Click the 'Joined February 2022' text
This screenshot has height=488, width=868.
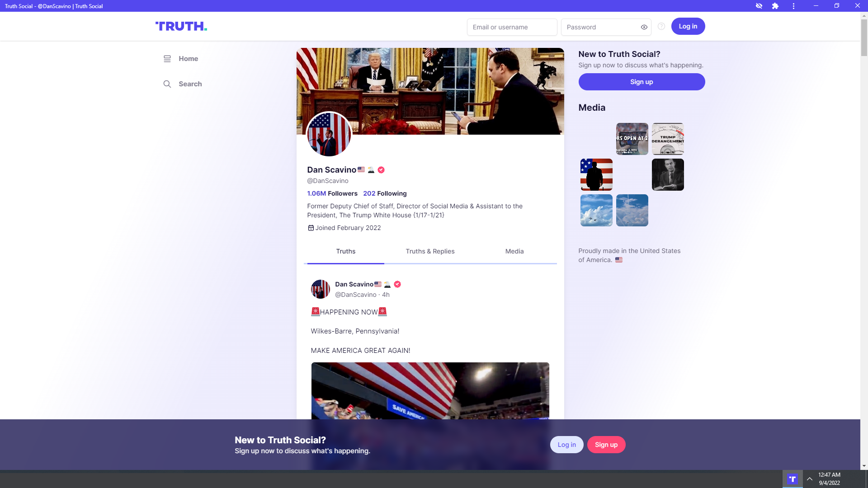(348, 228)
